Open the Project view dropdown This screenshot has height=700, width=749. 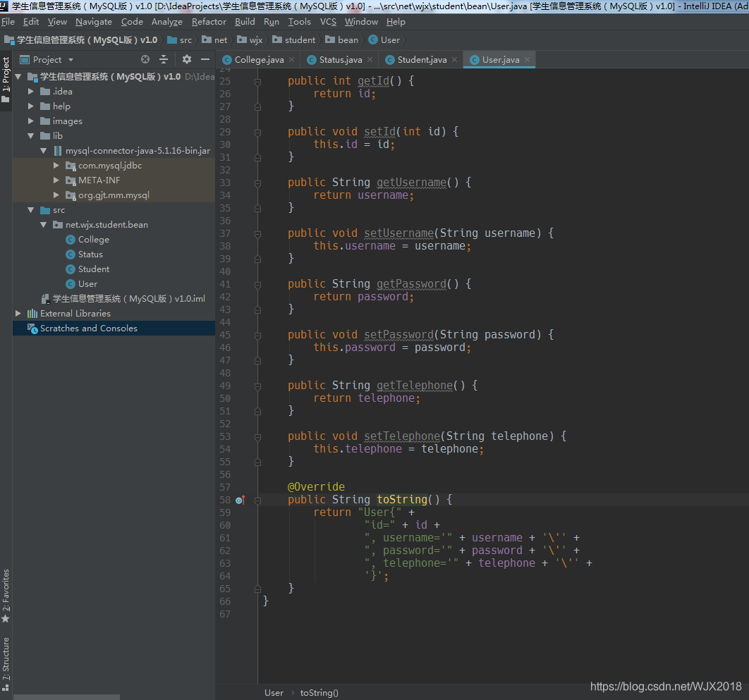(x=71, y=60)
